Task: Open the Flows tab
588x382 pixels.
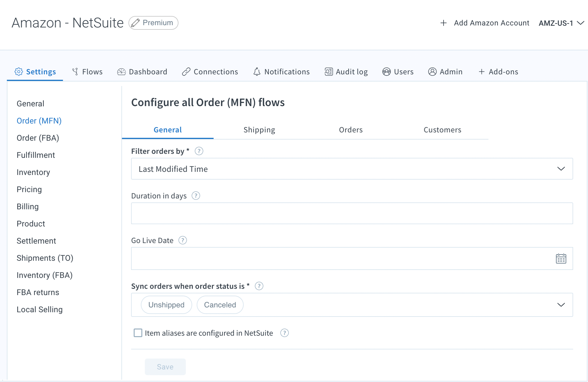Action: 87,72
